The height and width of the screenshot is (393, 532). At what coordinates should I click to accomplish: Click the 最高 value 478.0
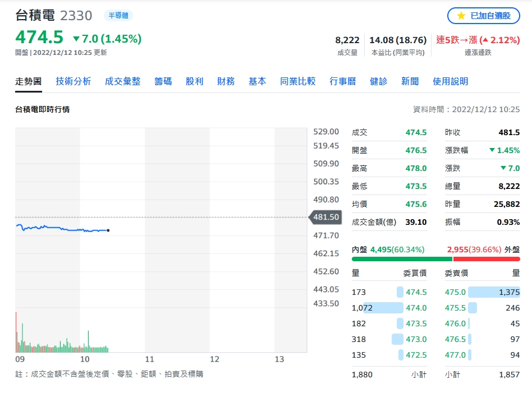pos(416,168)
